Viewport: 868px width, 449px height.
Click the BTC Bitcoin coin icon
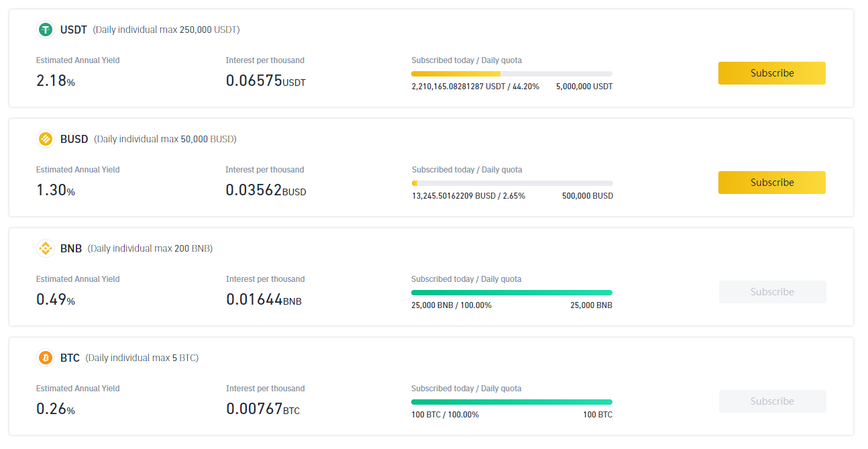click(x=46, y=358)
